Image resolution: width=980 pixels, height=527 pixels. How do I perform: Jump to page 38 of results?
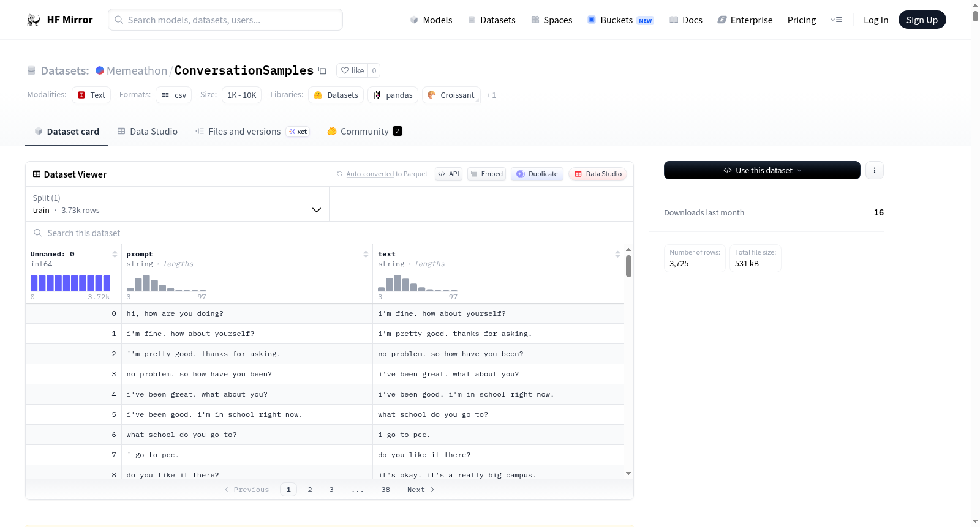(386, 490)
